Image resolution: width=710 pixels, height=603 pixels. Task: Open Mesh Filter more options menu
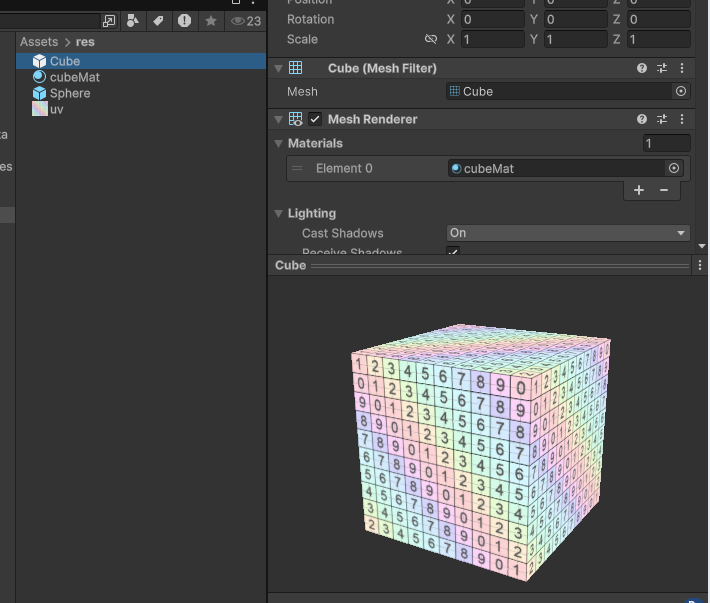682,68
